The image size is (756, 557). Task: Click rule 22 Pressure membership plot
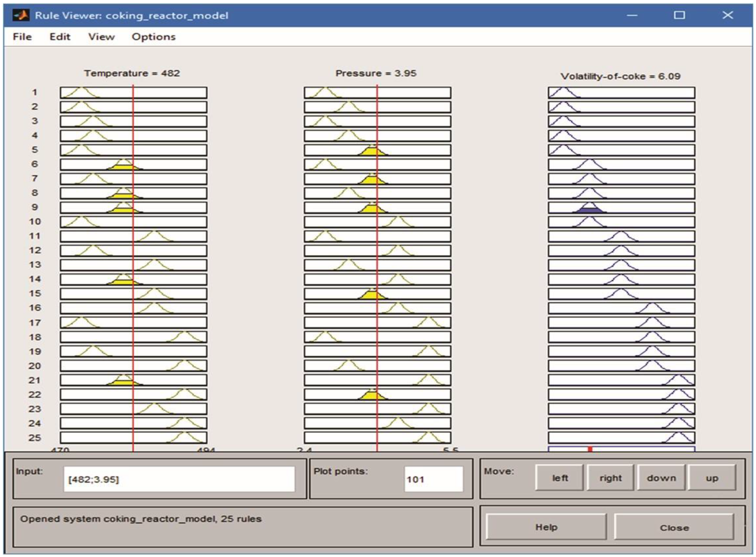[x=337, y=395]
